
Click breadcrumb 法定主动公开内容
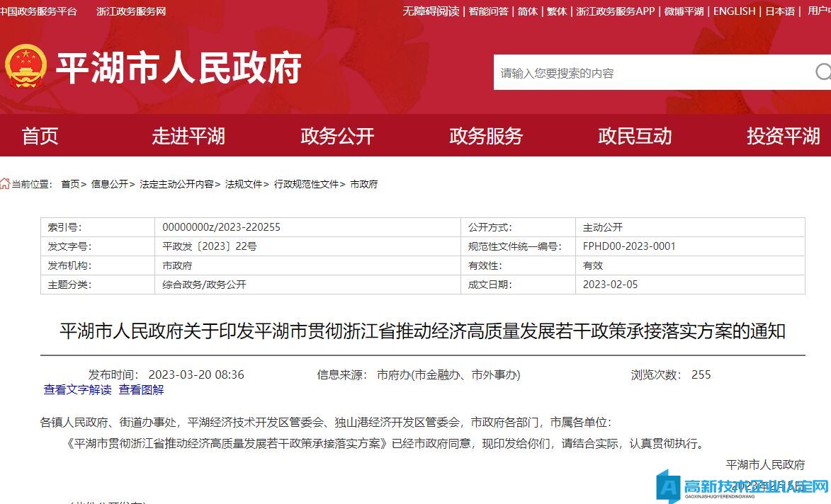pos(176,184)
